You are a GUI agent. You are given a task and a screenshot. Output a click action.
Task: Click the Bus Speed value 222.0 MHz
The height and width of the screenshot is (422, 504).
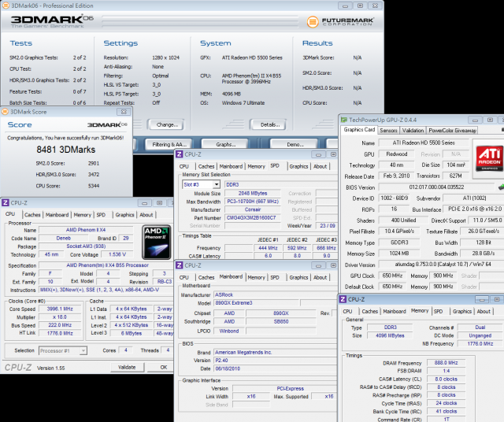click(x=60, y=325)
